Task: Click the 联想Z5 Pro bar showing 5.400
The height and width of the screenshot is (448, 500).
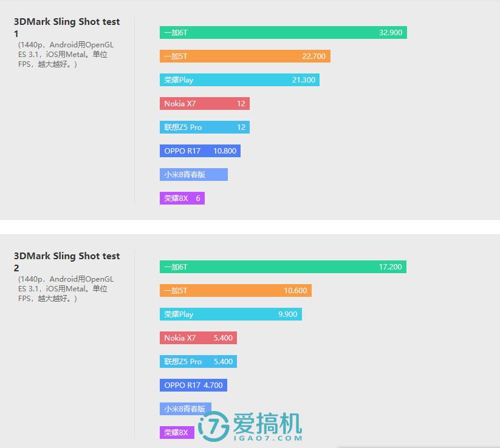Action: point(198,362)
